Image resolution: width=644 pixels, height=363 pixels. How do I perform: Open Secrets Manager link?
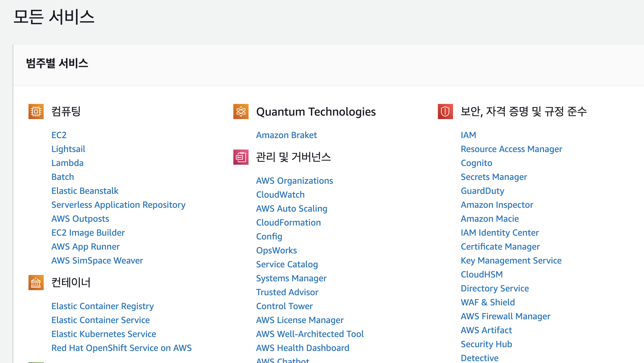pyautogui.click(x=494, y=177)
